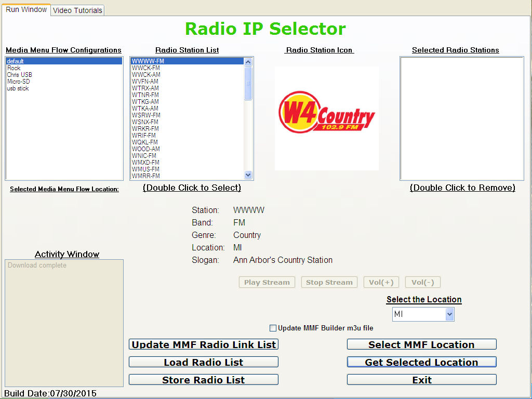
Task: Select WWWW-FM in station list
Action: (x=187, y=61)
